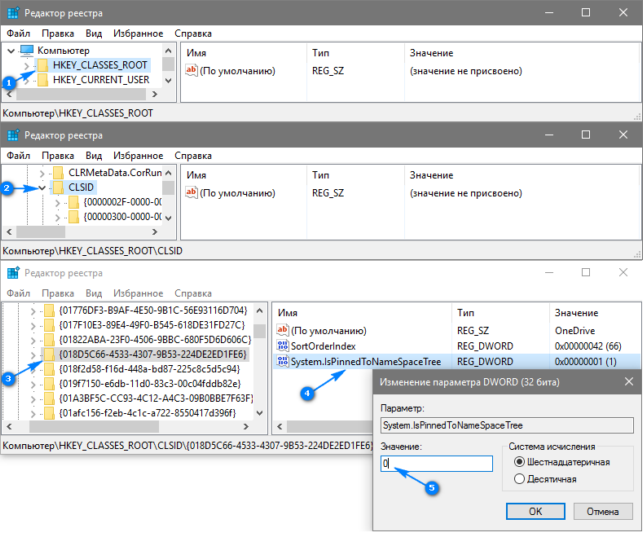Select the Шестнадцатеричная radio button
The height and width of the screenshot is (533, 643).
tap(519, 462)
